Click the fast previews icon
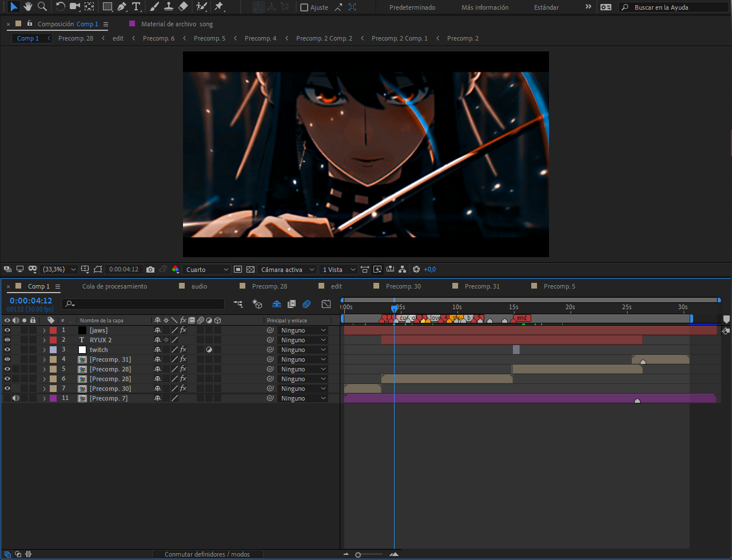 point(377,269)
